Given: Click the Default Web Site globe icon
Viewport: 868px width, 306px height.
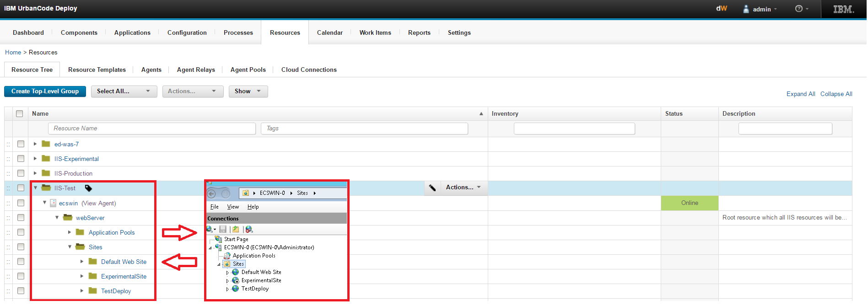Looking at the screenshot, I should (x=235, y=272).
